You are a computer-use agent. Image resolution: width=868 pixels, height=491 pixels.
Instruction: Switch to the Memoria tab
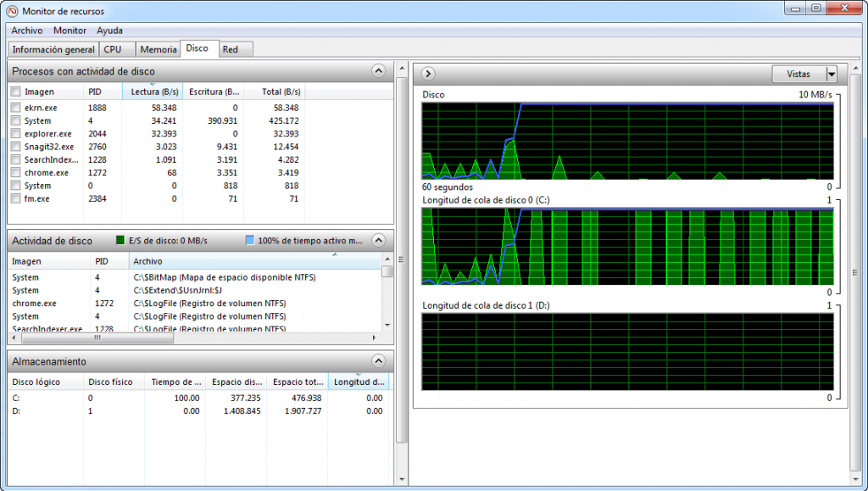pos(159,49)
